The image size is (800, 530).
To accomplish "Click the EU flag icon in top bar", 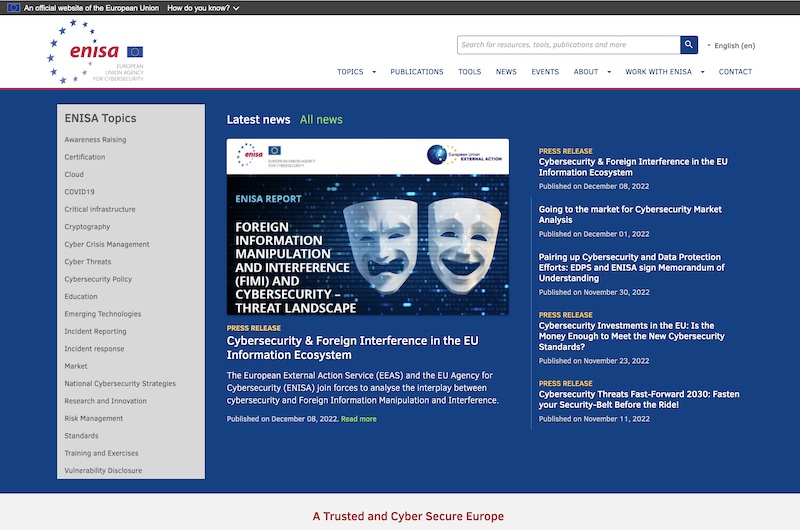I will click(13, 7).
